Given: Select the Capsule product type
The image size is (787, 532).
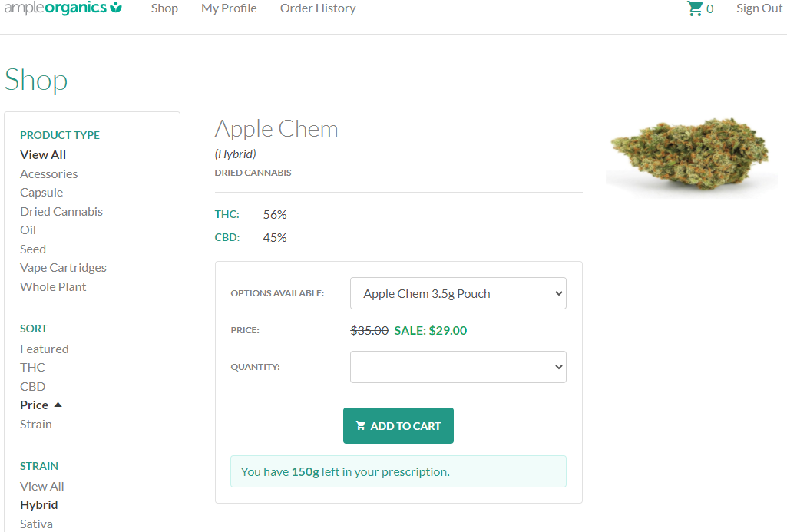Looking at the screenshot, I should pyautogui.click(x=41, y=192).
